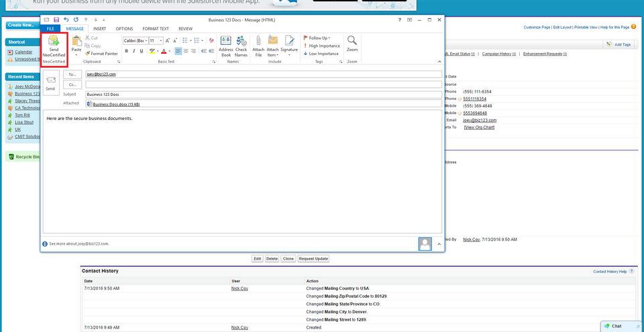644x332 pixels.
Task: Toggle High Importance flag
Action: click(323, 46)
